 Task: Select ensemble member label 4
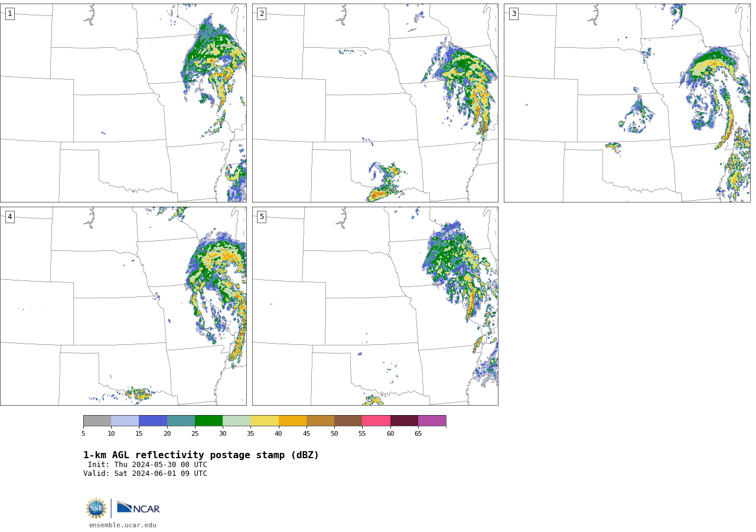pos(9,217)
